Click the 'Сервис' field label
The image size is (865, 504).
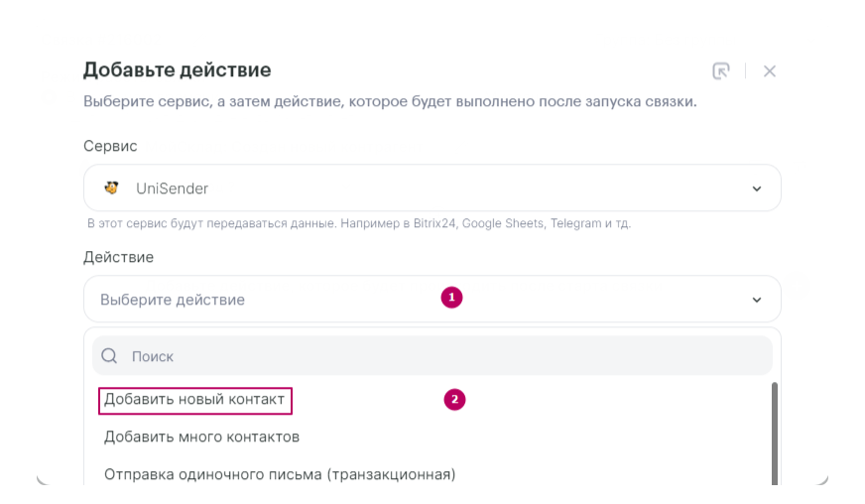(110, 146)
